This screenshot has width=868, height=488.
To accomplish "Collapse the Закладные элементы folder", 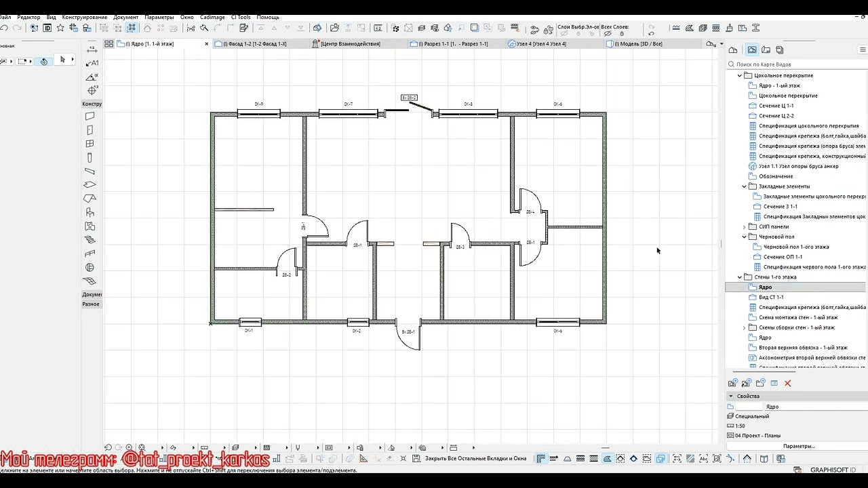I will (744, 186).
